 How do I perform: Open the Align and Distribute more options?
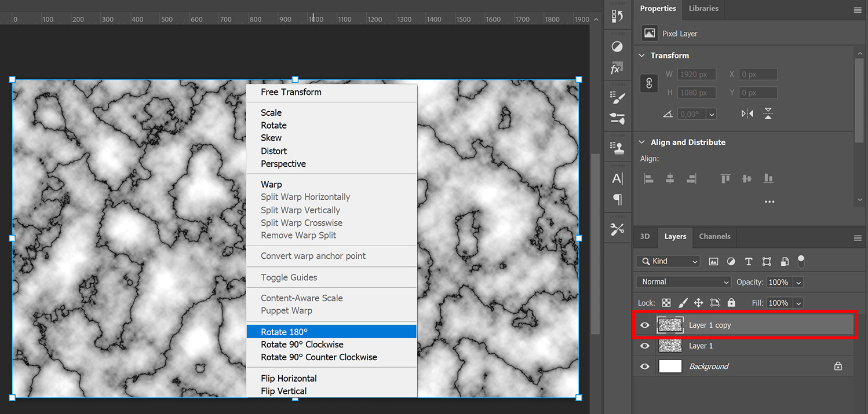point(769,201)
